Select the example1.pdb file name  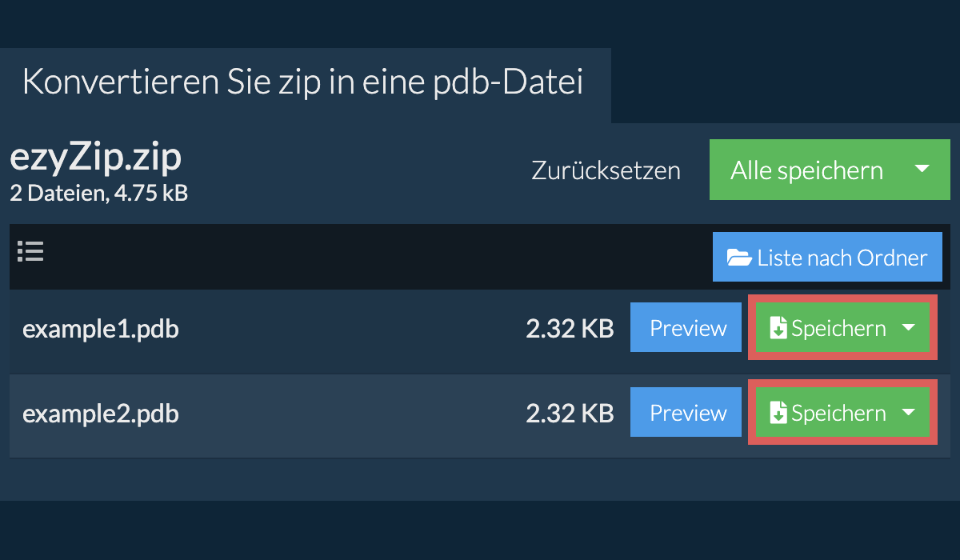click(100, 329)
